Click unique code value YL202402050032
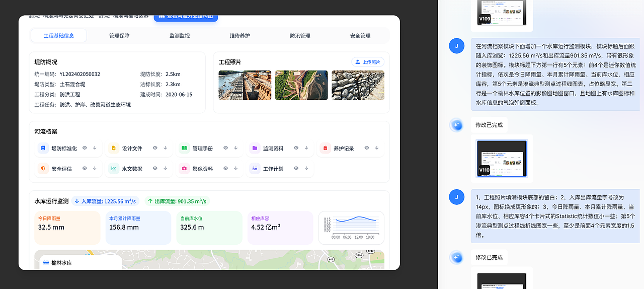Screen dimensions: 644x289 point(80,74)
